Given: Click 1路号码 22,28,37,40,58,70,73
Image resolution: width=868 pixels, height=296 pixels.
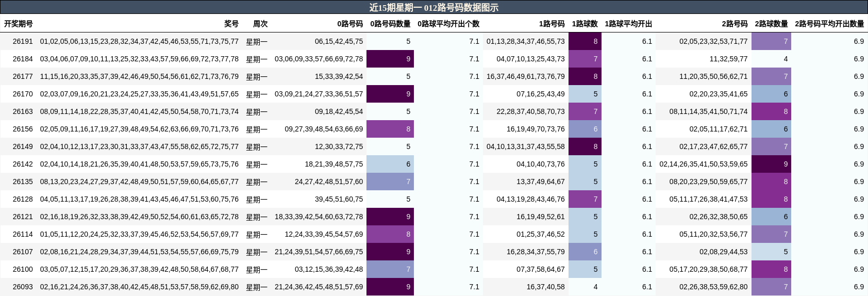Looking at the screenshot, I should pos(531,111).
